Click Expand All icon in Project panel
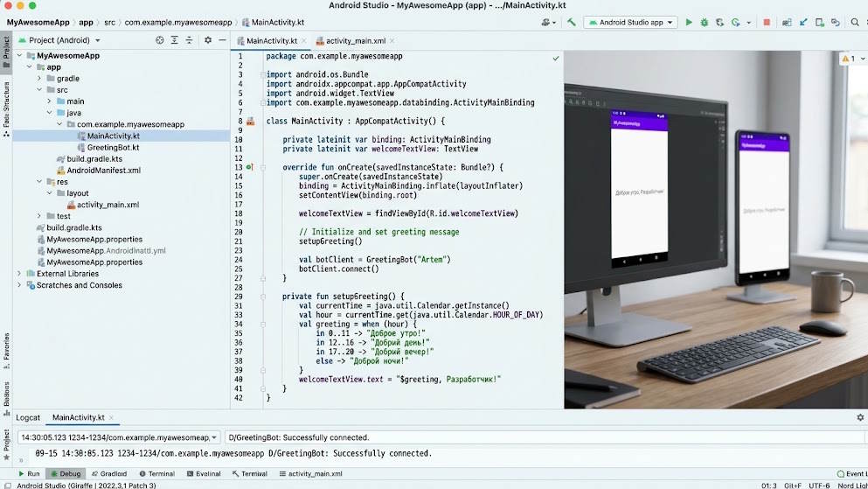 pyautogui.click(x=174, y=40)
